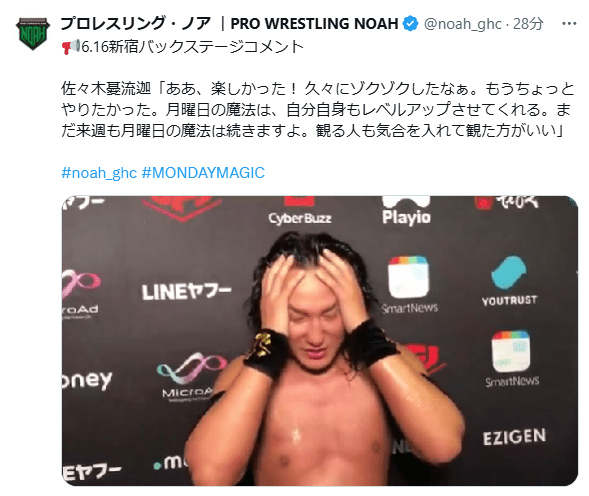The height and width of the screenshot is (496, 589).
Task: Select the 6.16新宿バックステージコメント heading text
Action: pos(192,47)
